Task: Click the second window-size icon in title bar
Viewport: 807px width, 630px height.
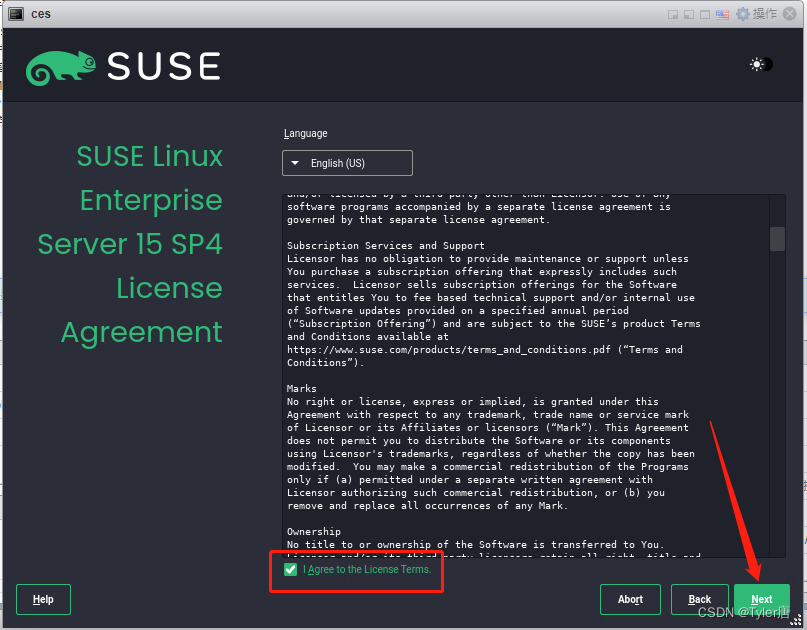Action: pos(689,14)
